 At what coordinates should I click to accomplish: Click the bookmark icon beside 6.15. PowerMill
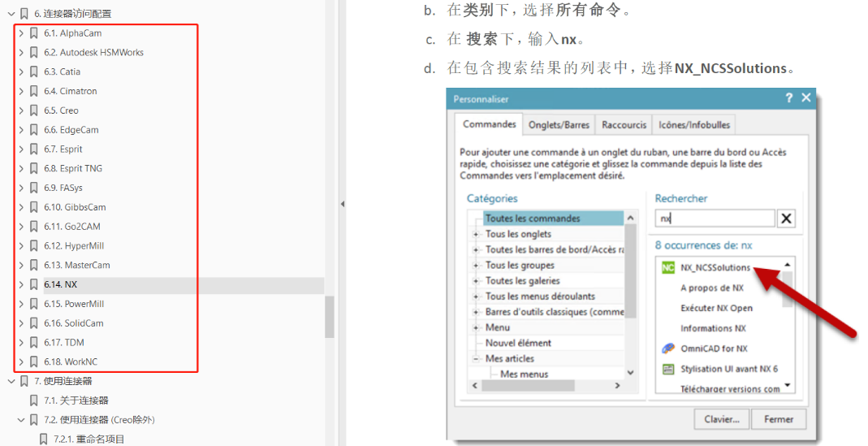point(34,304)
